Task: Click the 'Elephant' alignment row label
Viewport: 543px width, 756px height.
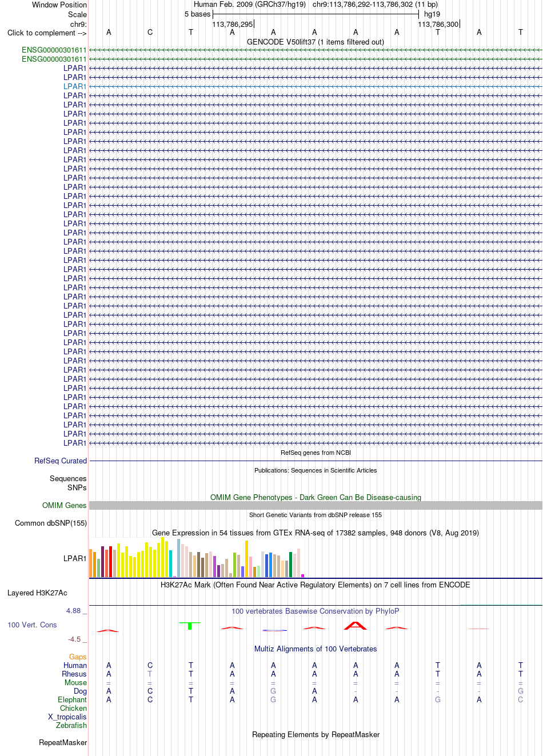Action: (72, 699)
